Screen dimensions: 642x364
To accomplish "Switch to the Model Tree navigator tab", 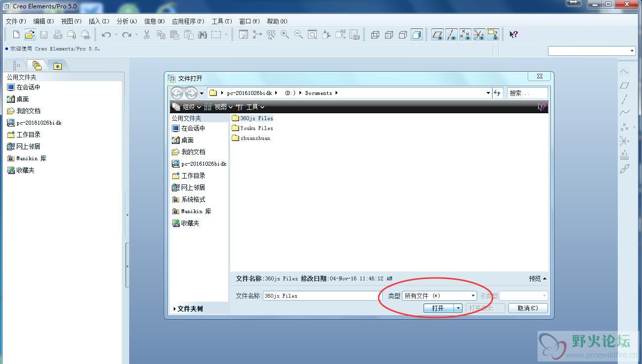I will [16, 65].
